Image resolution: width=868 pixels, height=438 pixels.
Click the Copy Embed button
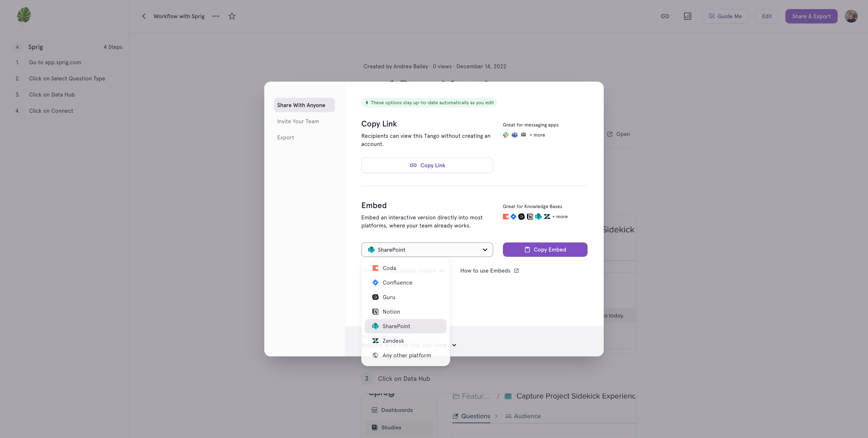(545, 250)
